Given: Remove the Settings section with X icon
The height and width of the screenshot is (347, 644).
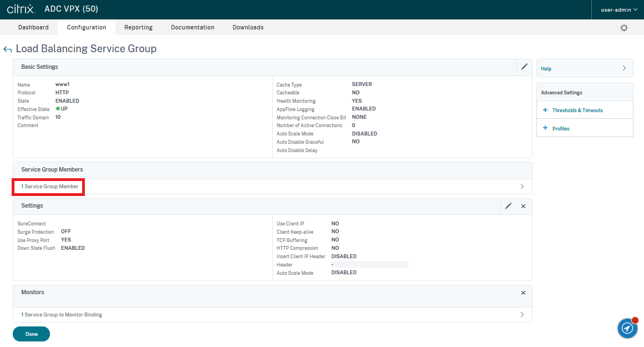Looking at the screenshot, I should click(523, 206).
